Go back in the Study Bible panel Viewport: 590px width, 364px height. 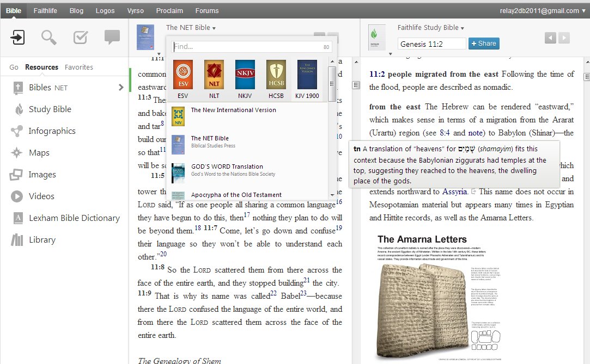(550, 38)
